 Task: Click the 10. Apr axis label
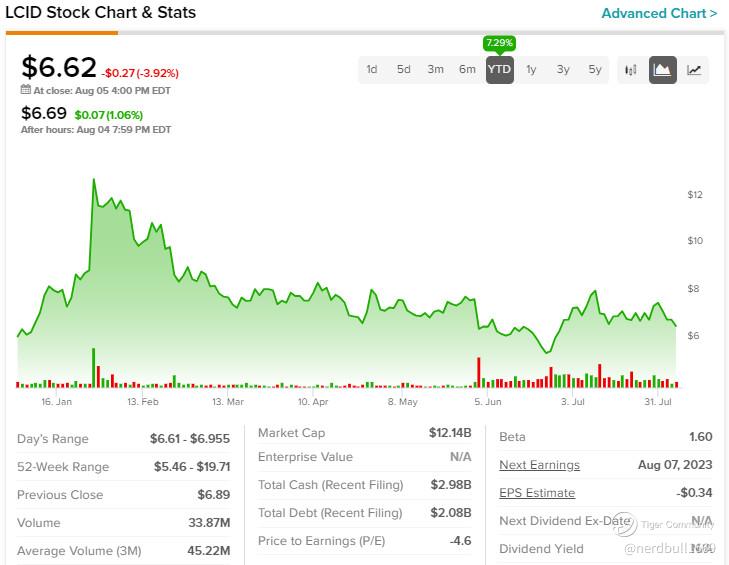313,401
